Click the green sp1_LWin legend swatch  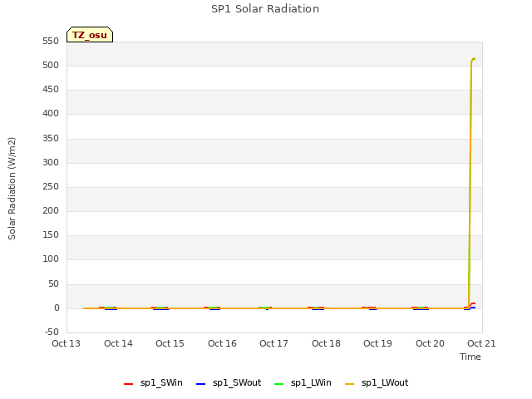(x=278, y=384)
